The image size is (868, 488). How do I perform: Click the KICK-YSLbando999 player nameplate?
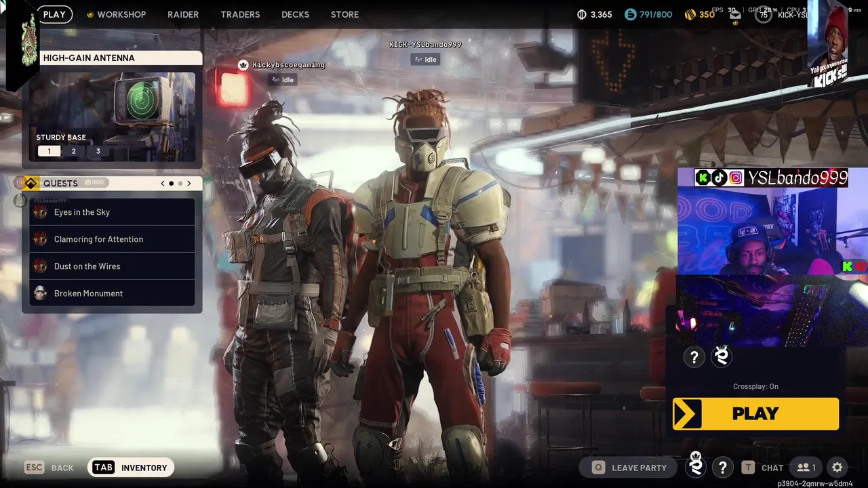click(425, 45)
